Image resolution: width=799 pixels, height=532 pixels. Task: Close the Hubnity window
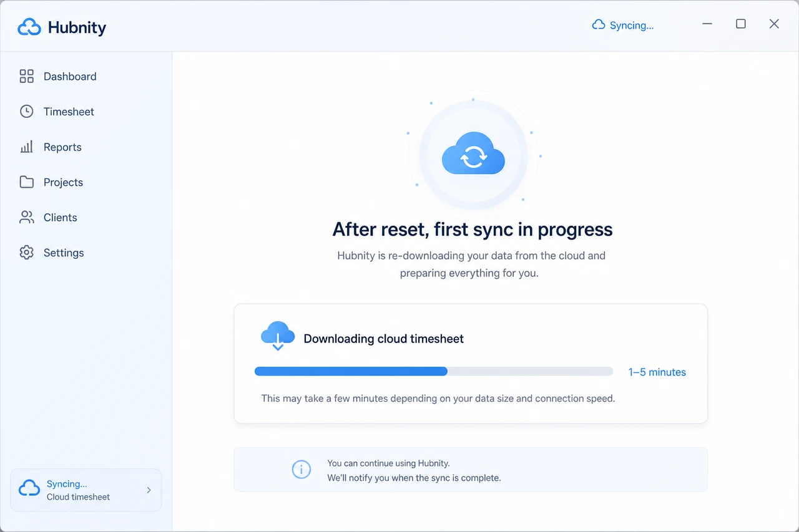[774, 24]
